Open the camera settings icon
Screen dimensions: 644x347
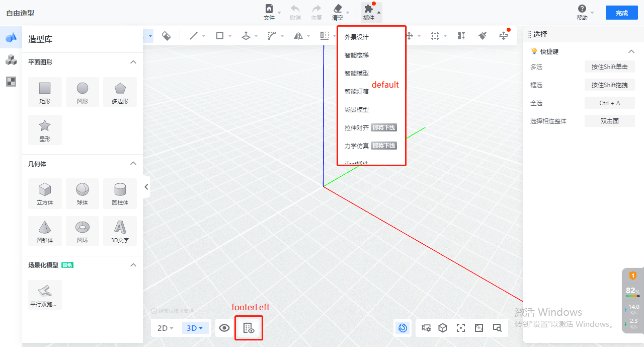point(426,328)
